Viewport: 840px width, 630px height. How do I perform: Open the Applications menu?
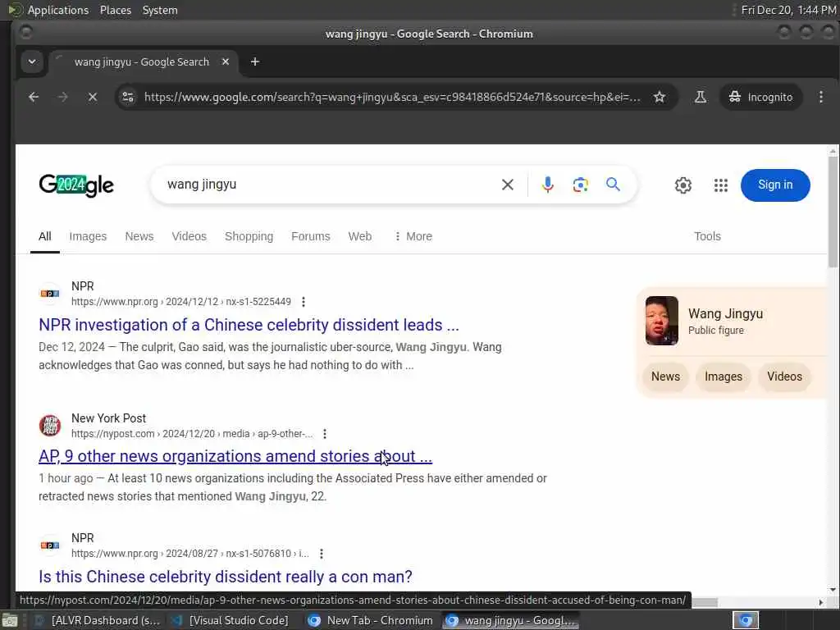point(58,10)
